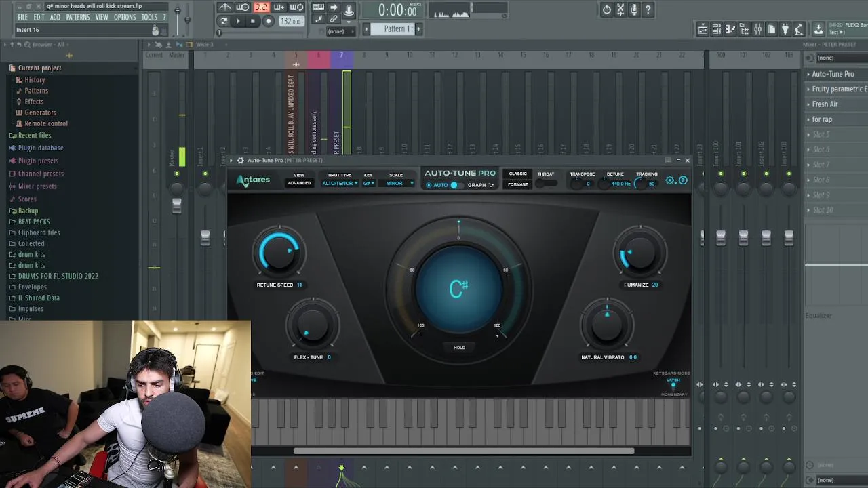This screenshot has width=868, height=488.
Task: Open the ADD menu
Action: [55, 17]
